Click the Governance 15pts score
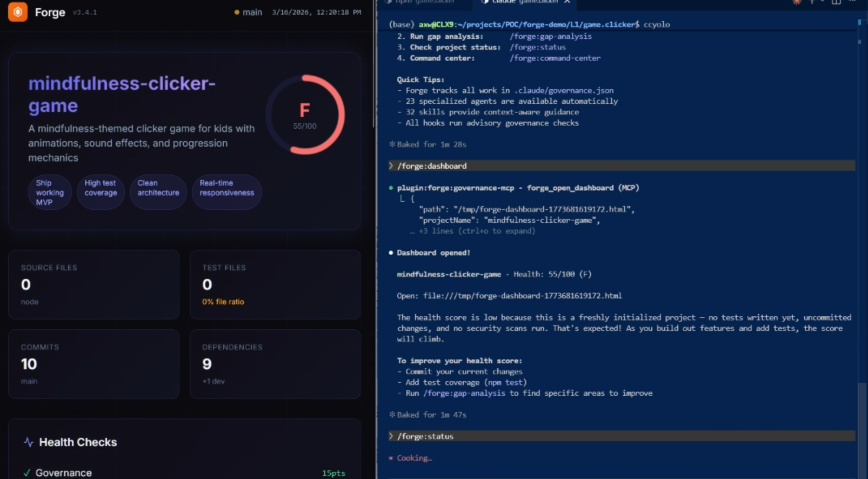Image resolution: width=868 pixels, height=479 pixels. coord(333,473)
